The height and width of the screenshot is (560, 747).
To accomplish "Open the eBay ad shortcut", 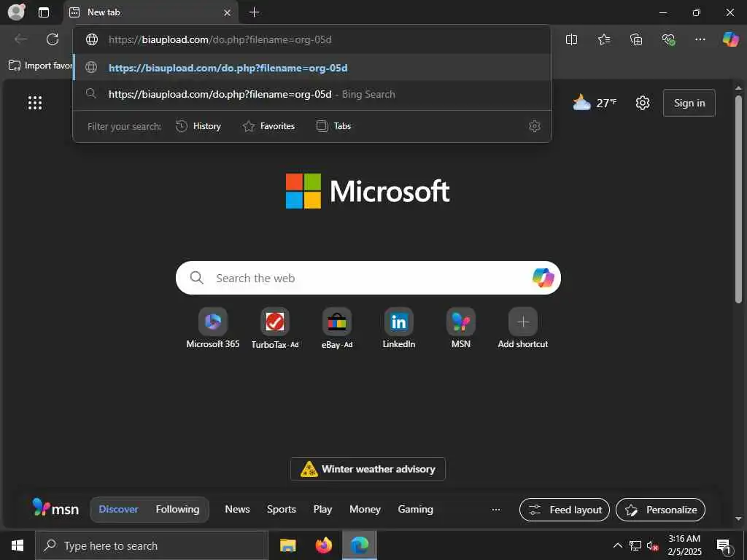I will pyautogui.click(x=337, y=328).
